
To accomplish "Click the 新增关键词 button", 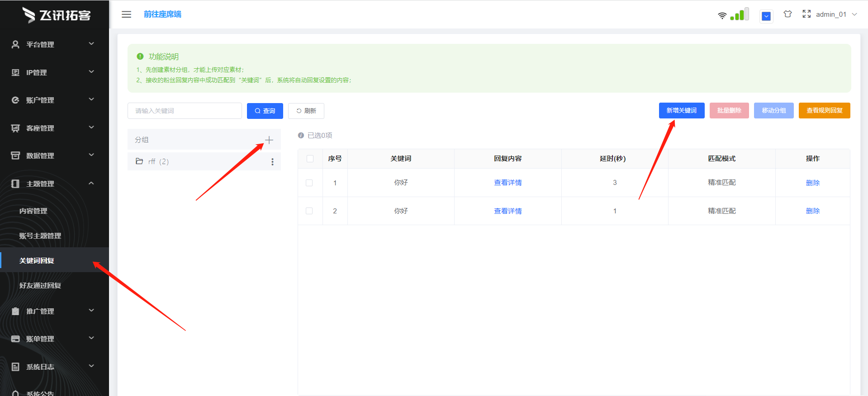I will pos(682,110).
